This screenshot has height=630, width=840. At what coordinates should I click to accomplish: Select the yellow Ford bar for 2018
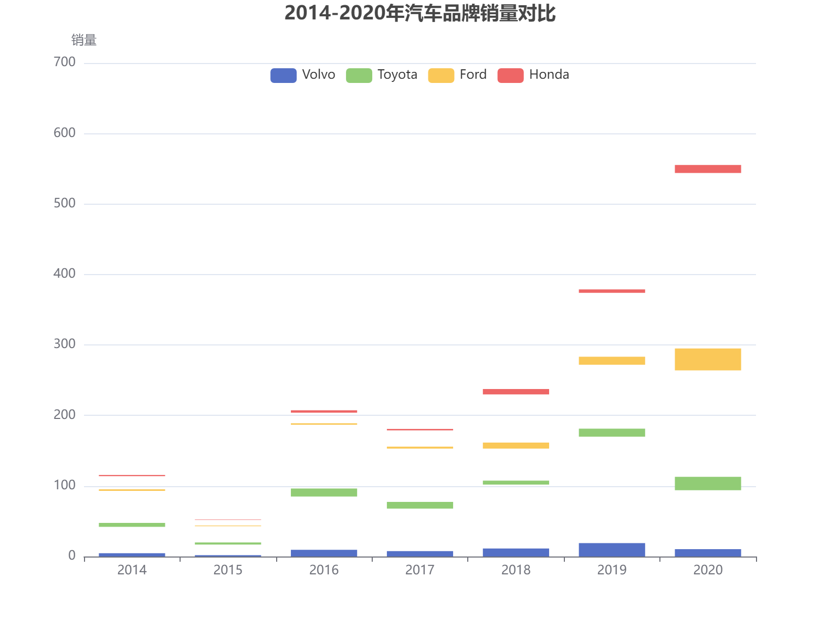pos(516,446)
